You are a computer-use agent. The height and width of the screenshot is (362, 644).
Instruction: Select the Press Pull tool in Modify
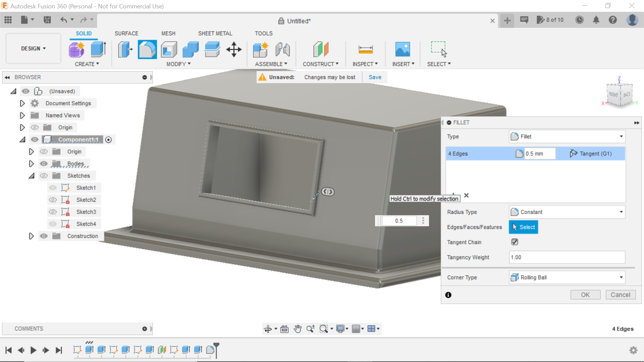pyautogui.click(x=125, y=49)
